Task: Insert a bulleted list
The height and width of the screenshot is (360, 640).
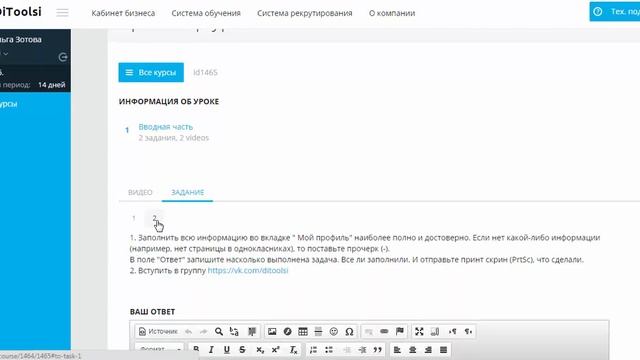Action: point(329,350)
